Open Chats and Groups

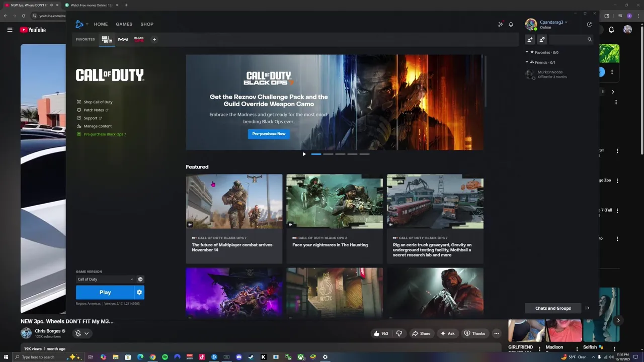[x=553, y=308]
